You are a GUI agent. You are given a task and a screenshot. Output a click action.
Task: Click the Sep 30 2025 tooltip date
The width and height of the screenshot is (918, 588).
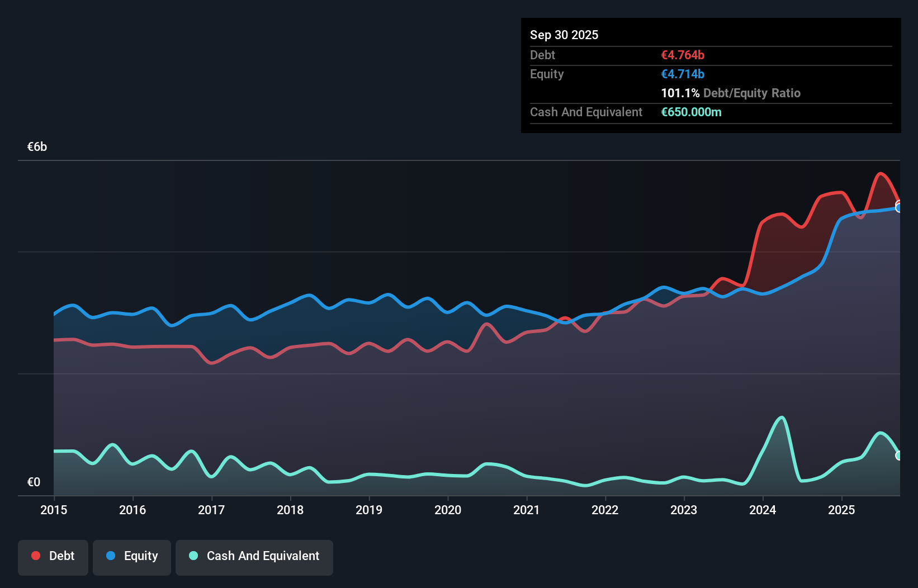pyautogui.click(x=564, y=35)
